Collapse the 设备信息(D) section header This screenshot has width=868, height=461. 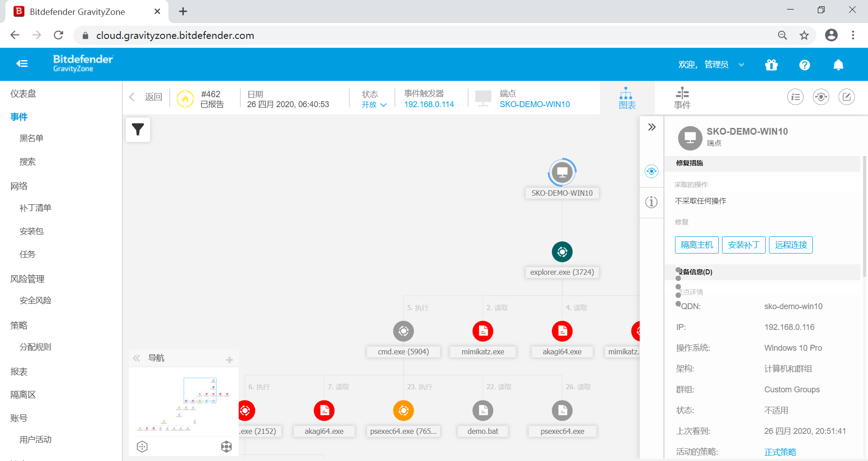tap(762, 272)
